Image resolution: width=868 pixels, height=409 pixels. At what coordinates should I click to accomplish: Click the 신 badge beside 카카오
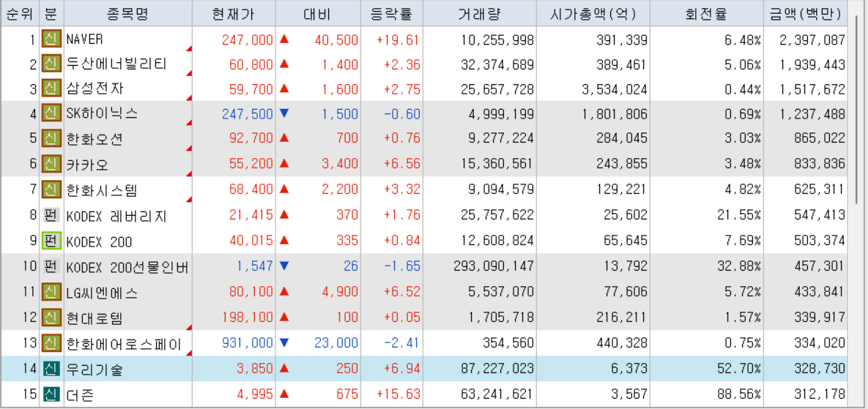click(51, 163)
